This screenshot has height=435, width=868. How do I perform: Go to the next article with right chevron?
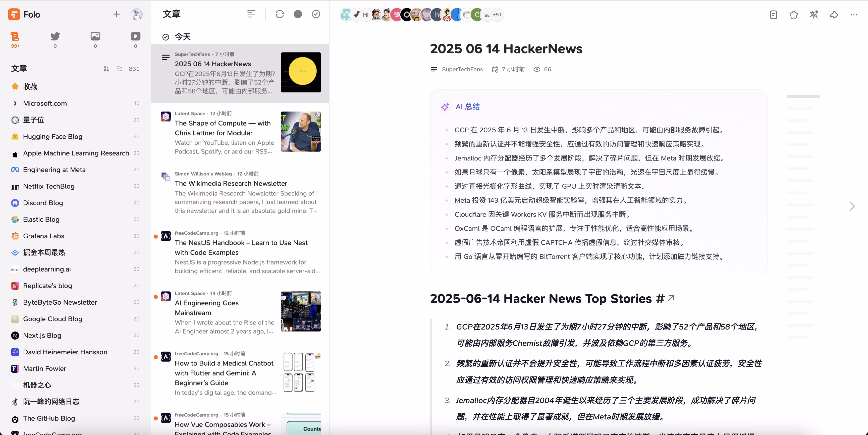click(852, 206)
